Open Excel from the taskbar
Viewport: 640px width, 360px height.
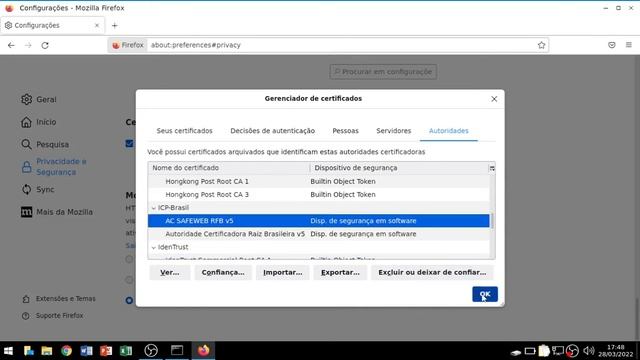pos(125,351)
